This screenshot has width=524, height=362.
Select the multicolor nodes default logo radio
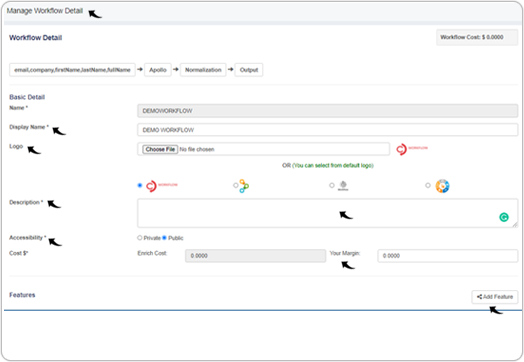click(236, 185)
